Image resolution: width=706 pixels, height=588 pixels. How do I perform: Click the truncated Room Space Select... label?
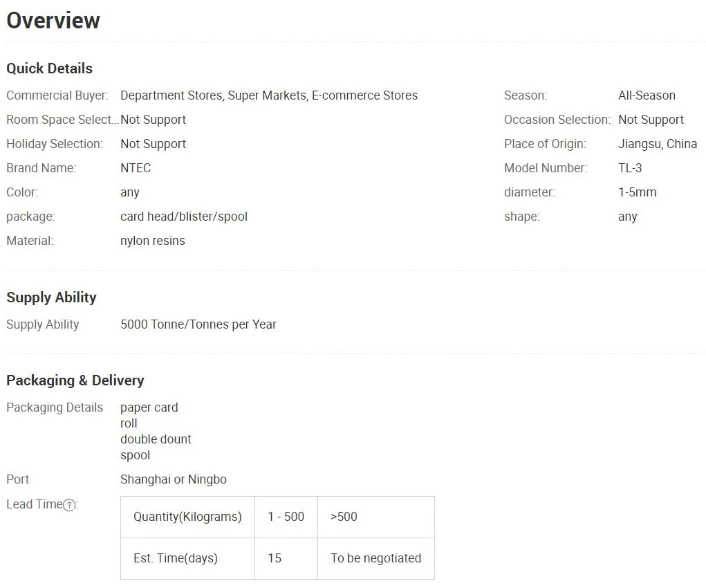(x=62, y=120)
